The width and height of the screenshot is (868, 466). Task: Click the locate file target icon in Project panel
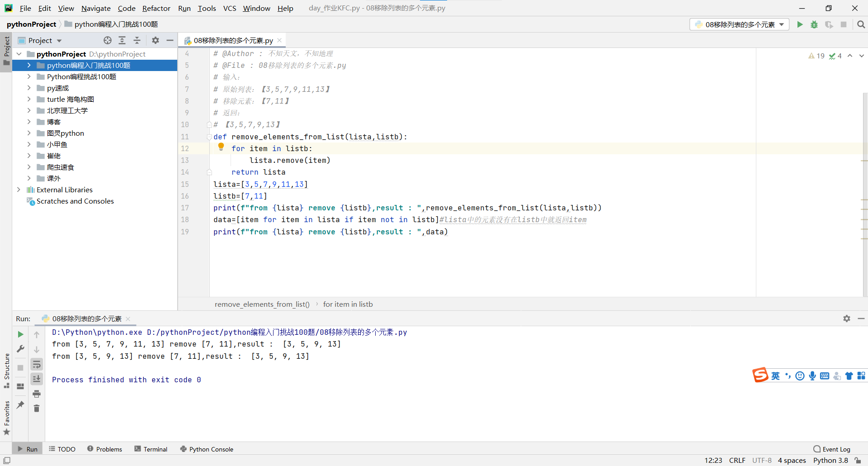[108, 40]
